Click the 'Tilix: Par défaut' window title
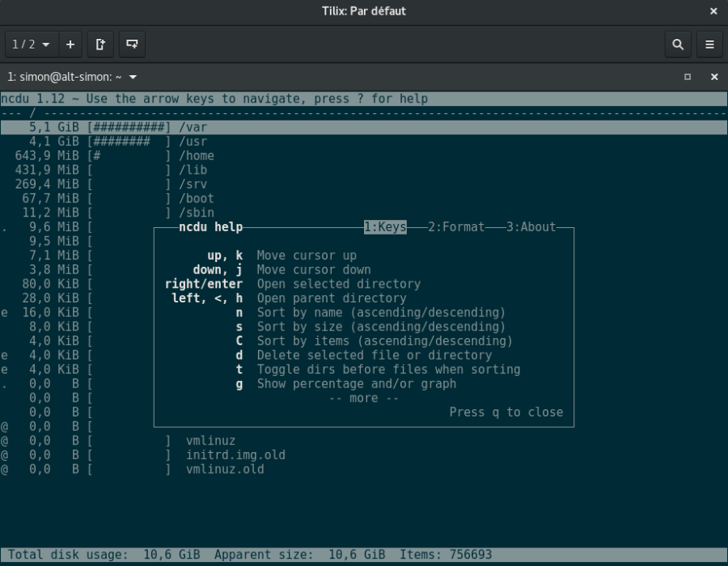This screenshot has height=566, width=728. (364, 11)
